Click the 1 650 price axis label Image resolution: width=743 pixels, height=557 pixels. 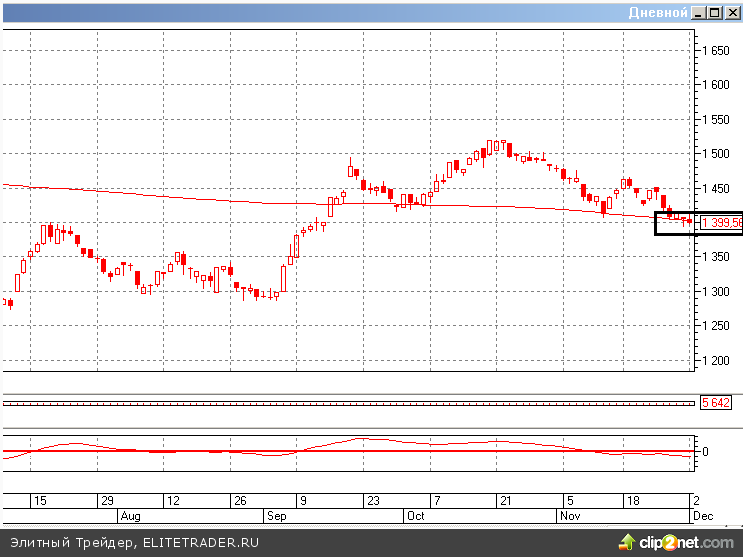coord(716,50)
